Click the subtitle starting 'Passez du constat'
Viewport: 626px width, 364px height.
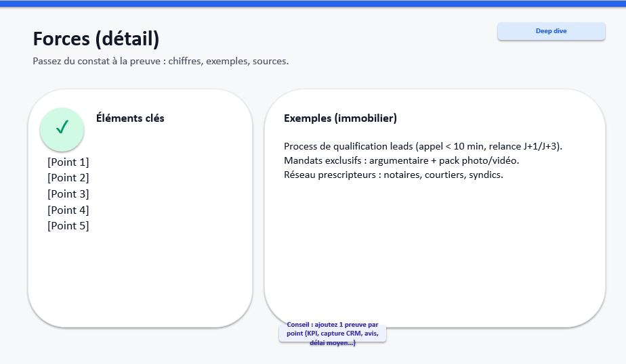coord(161,62)
